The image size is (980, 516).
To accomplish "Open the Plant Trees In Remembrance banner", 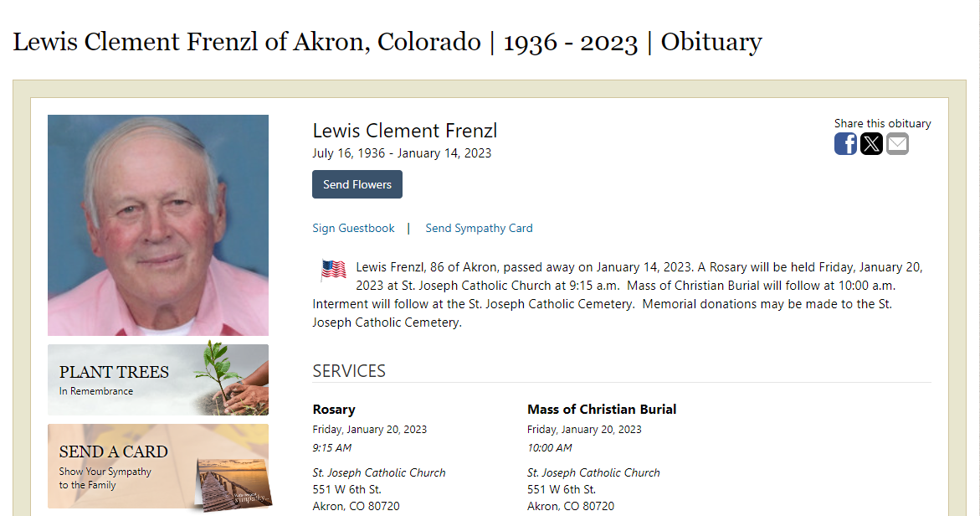I will 158,379.
